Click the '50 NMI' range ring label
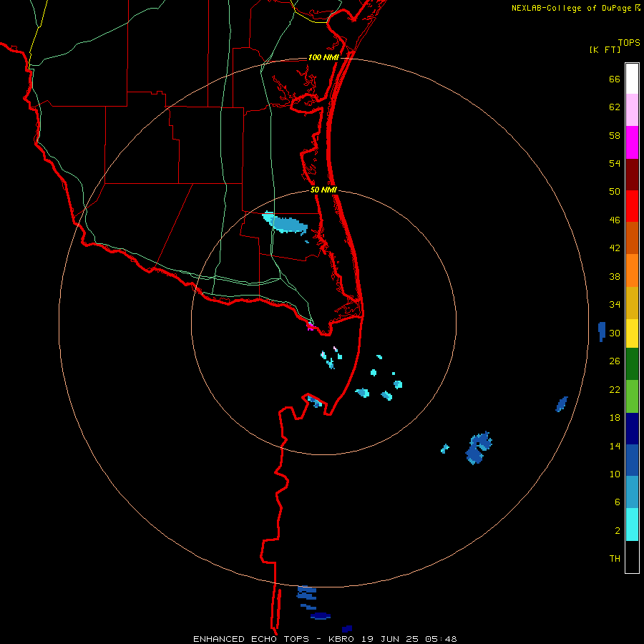The height and width of the screenshot is (644, 644). [x=323, y=190]
